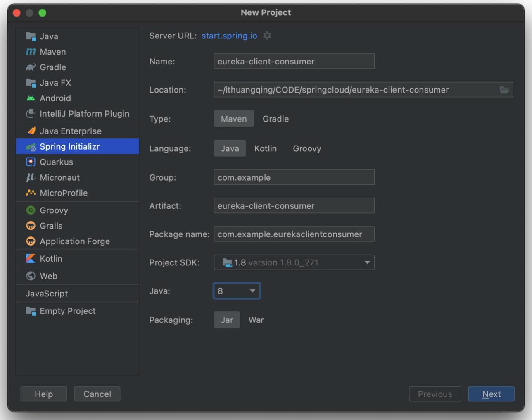
Task: Open the Project SDK dropdown
Action: pos(294,262)
